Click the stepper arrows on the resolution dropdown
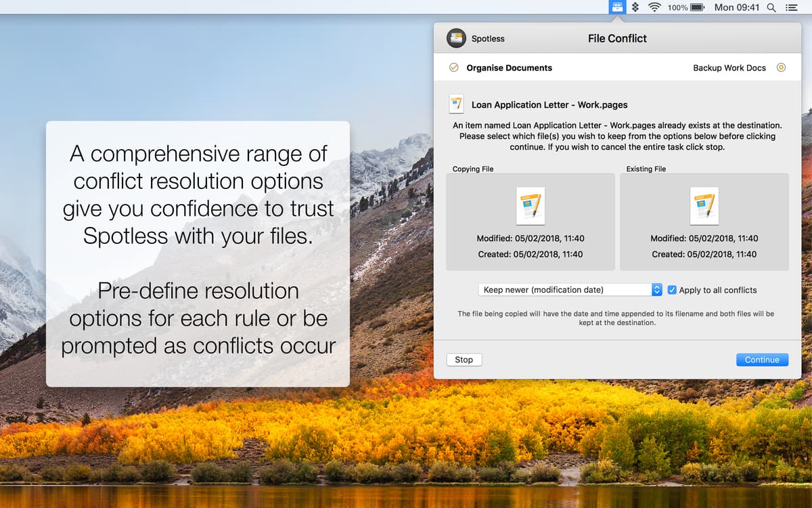Image resolution: width=812 pixels, height=508 pixels. coord(656,289)
